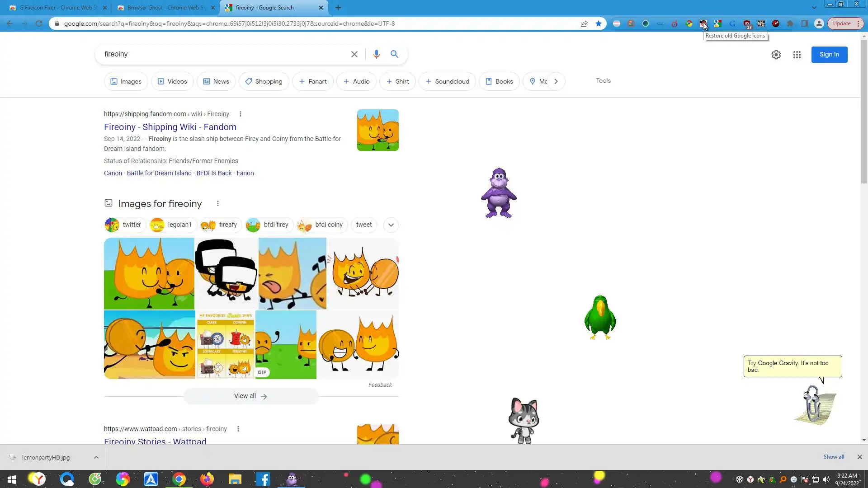The height and width of the screenshot is (488, 868).
Task: Click the page's vertical scrollbar thumb
Action: 864,108
